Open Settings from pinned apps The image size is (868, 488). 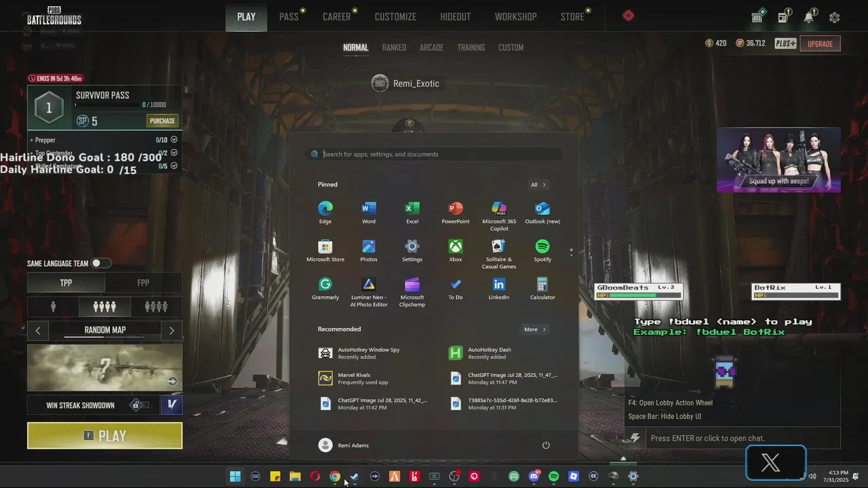[x=412, y=250]
